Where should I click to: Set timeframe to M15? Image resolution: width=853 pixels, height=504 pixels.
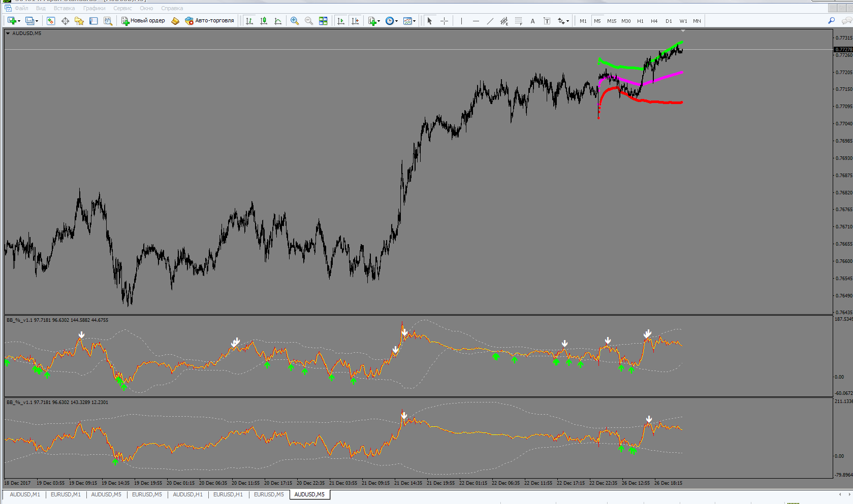pyautogui.click(x=612, y=21)
